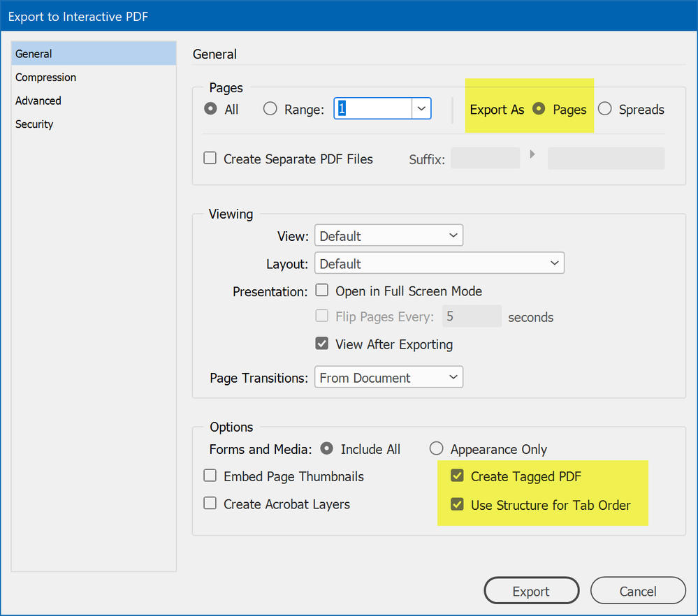
Task: Uncheck Create Tagged PDF
Action: point(458,476)
